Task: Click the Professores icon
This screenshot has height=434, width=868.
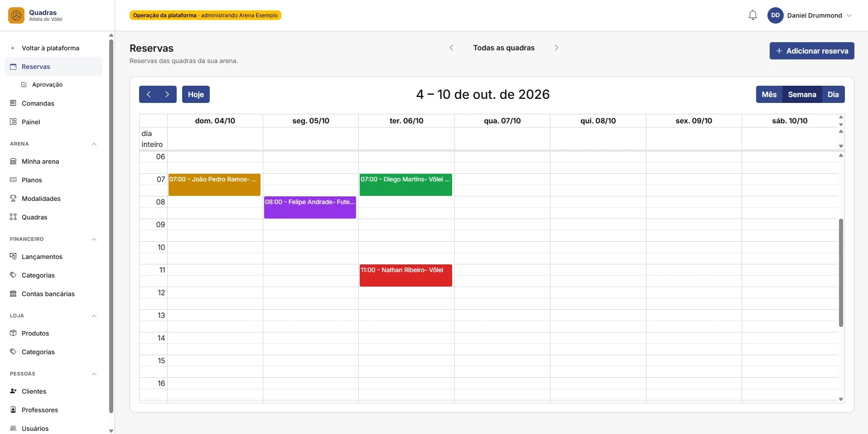Action: tap(13, 410)
